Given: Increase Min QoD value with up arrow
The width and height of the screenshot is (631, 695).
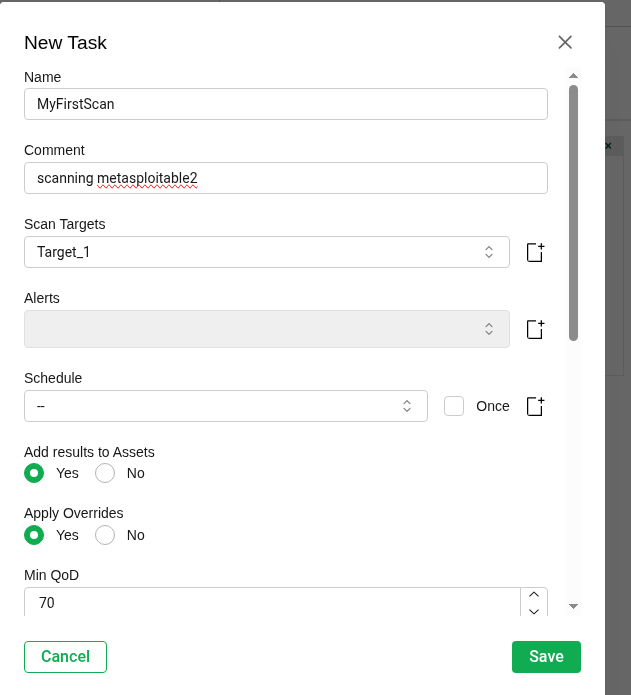Looking at the screenshot, I should tap(534, 595).
